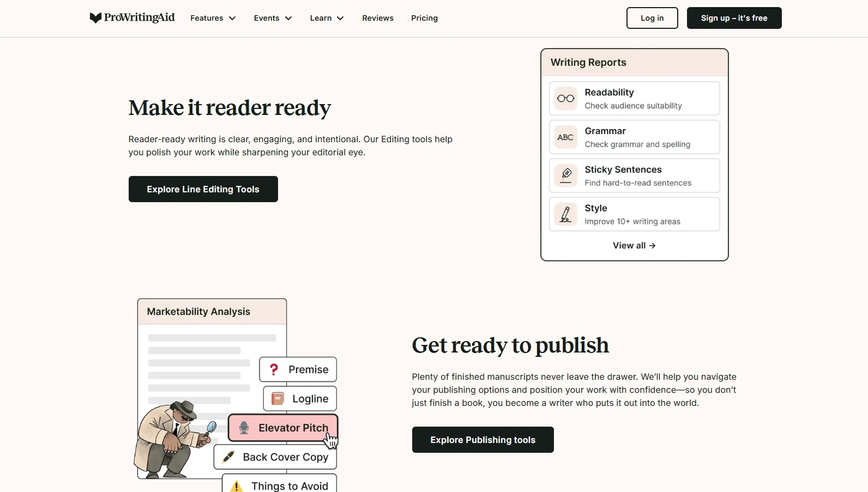Click the Things to Avoid warning icon
The width and height of the screenshot is (868, 492).
(237, 486)
